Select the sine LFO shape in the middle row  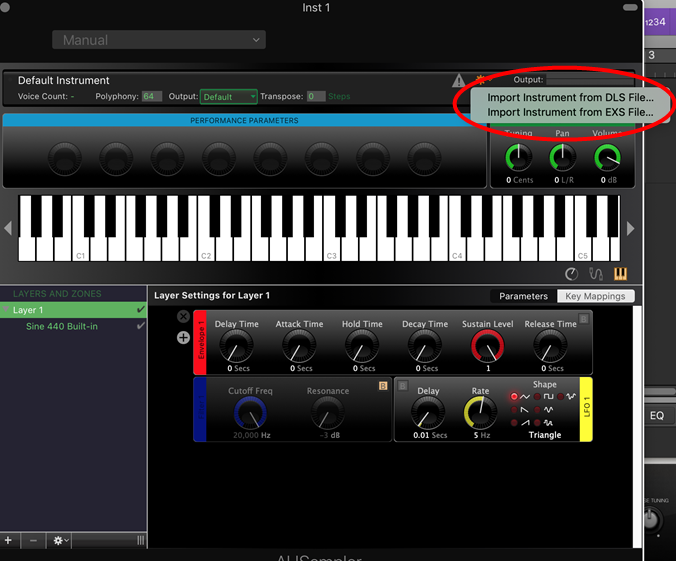[x=537, y=410]
